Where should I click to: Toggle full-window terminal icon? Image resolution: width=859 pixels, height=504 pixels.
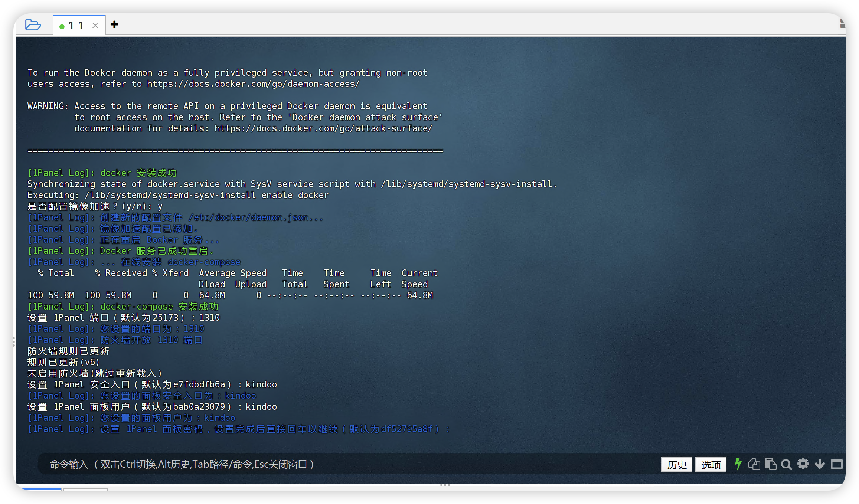coord(836,464)
